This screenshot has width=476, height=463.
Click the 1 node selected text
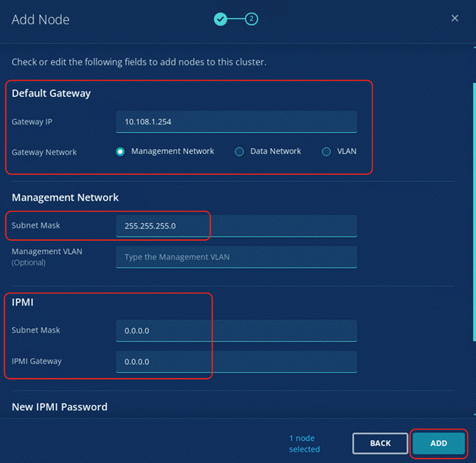tap(304, 443)
